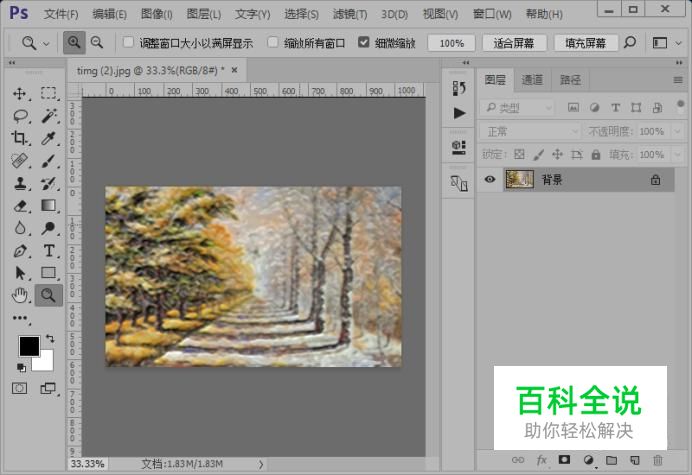The image size is (692, 475).
Task: Uncheck the scrubby zoom checkbox
Action: (x=364, y=42)
